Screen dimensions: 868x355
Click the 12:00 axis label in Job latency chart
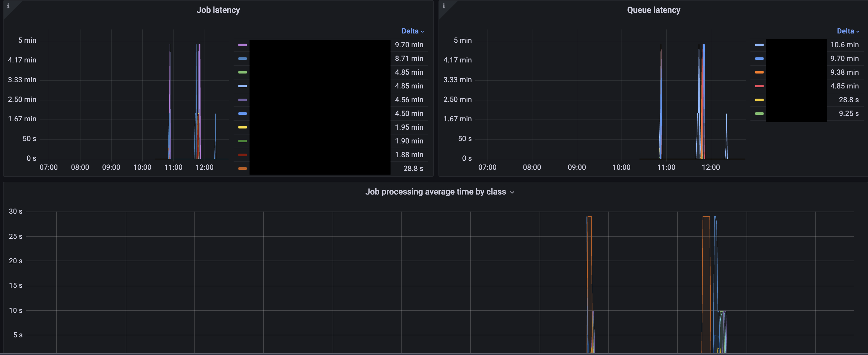(204, 167)
